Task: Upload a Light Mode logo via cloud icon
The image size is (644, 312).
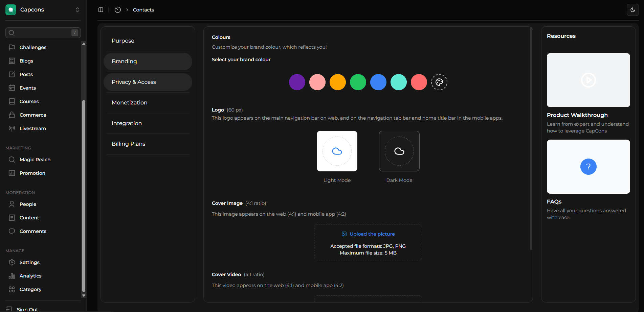Action: point(337,151)
